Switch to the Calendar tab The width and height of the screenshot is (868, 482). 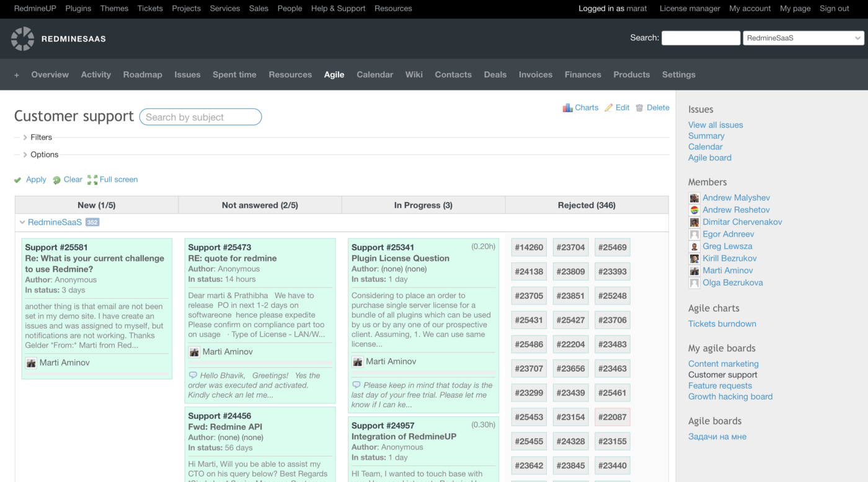(x=374, y=74)
